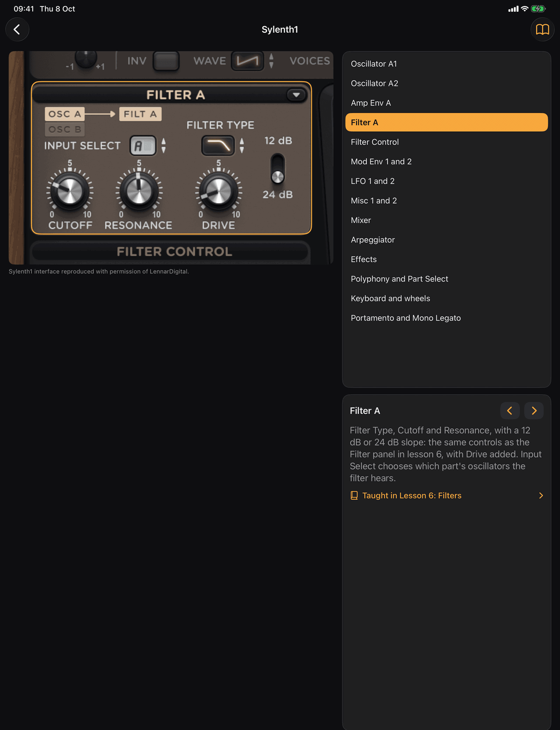Image resolution: width=560 pixels, height=730 pixels.
Task: Click the Input Select display showing A
Action: 143,146
